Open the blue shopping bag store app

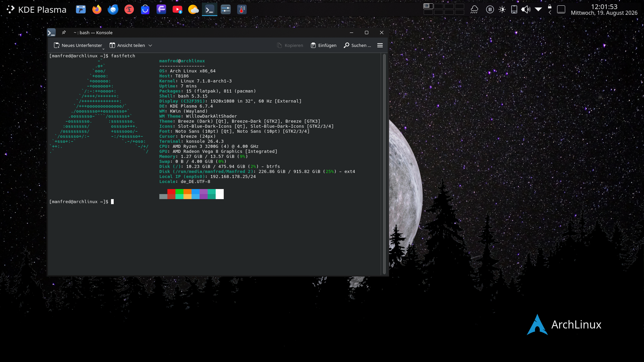point(145,9)
